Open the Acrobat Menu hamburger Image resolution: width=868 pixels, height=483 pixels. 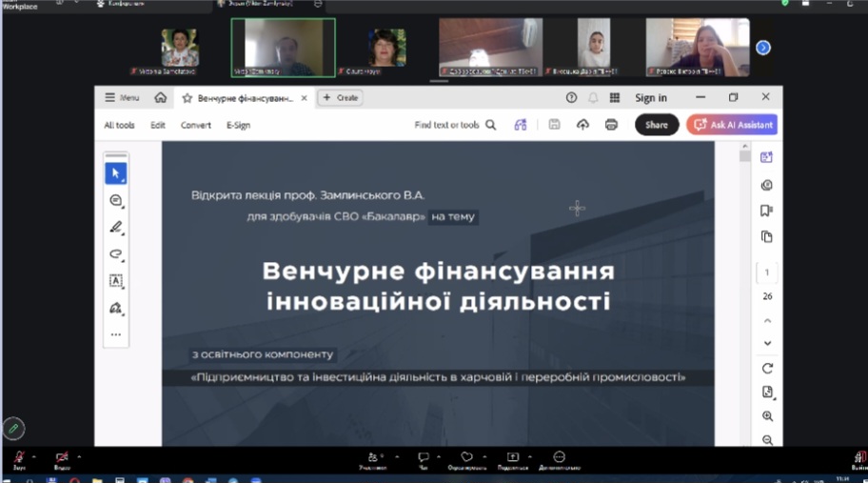[122, 97]
